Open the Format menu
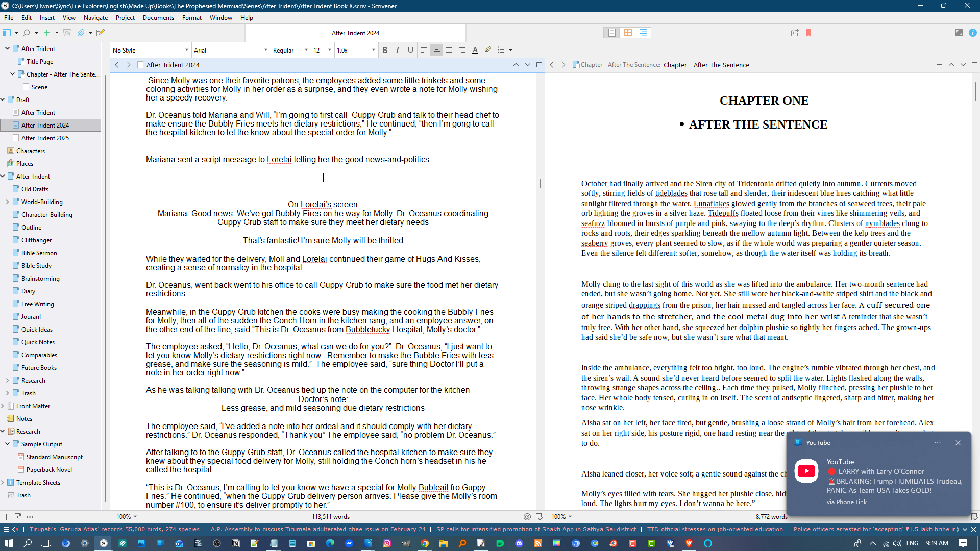Viewport: 980px width, 551px height. coord(191,18)
